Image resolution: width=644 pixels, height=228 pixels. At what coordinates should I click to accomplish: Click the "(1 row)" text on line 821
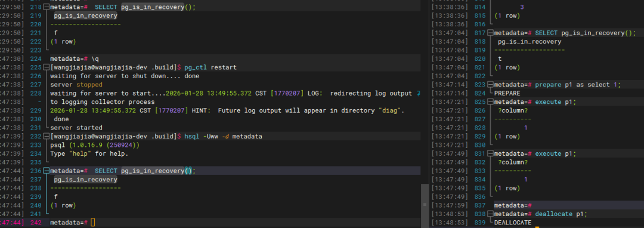pyautogui.click(x=507, y=67)
